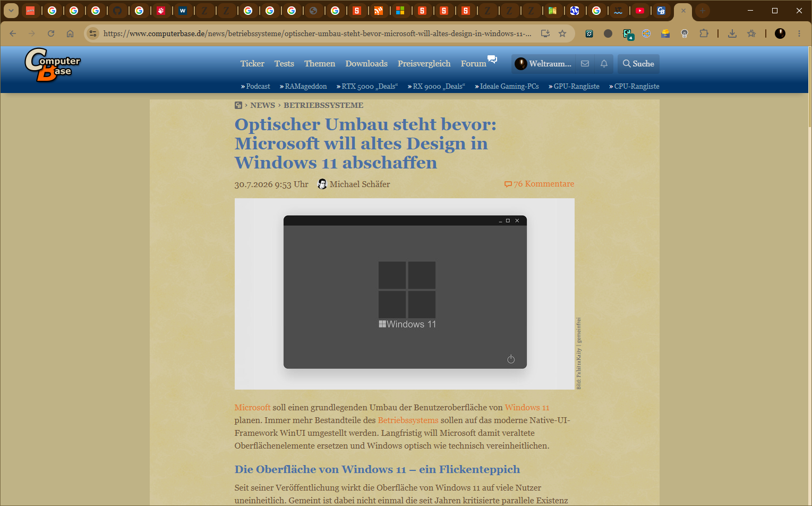Screen dimensions: 812x506
Task: Open author Michael Schäfer's profile
Action: click(354, 184)
